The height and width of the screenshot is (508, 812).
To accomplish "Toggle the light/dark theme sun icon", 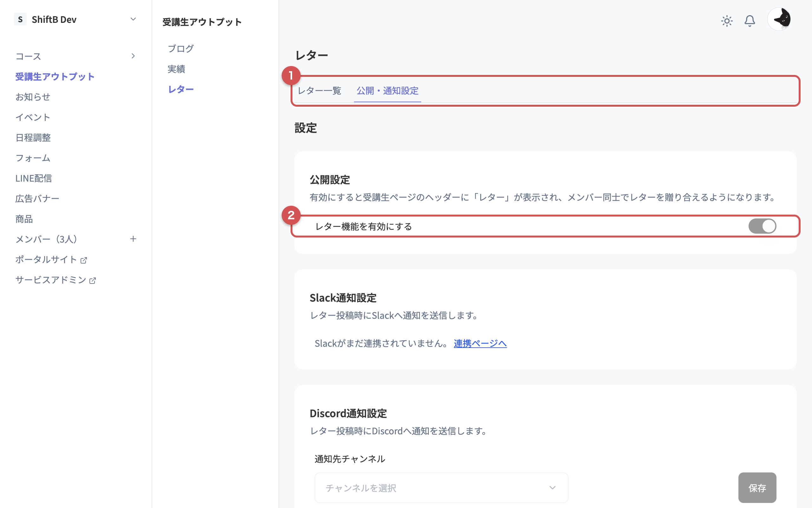I will point(727,21).
